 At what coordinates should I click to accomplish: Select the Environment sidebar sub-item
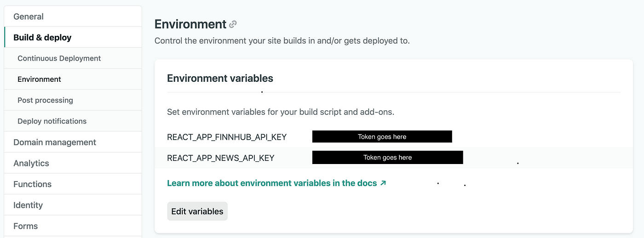pos(73,79)
